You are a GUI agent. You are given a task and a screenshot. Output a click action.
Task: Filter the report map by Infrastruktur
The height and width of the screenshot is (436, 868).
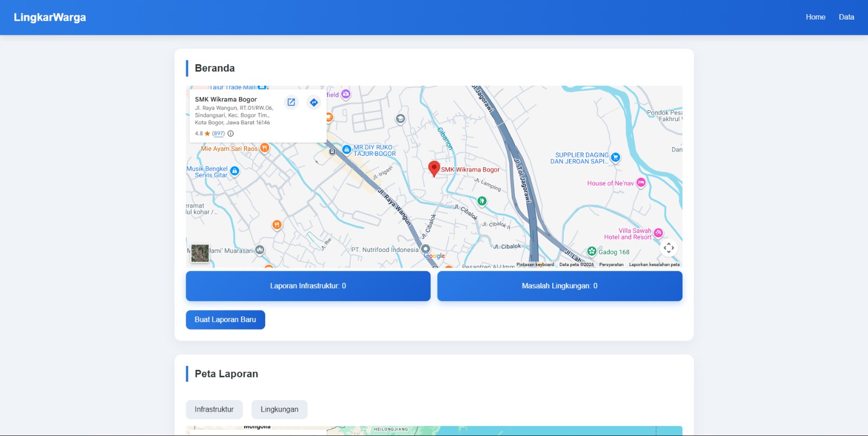tap(214, 409)
